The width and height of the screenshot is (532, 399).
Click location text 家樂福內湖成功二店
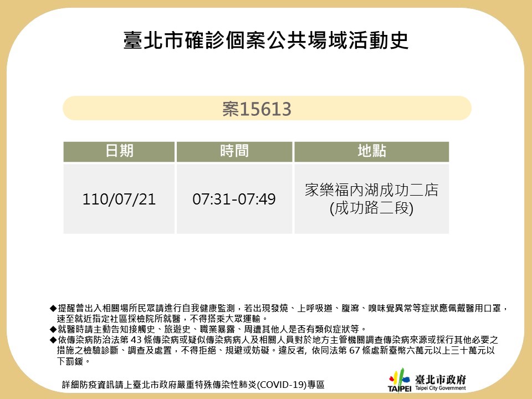pyautogui.click(x=371, y=190)
